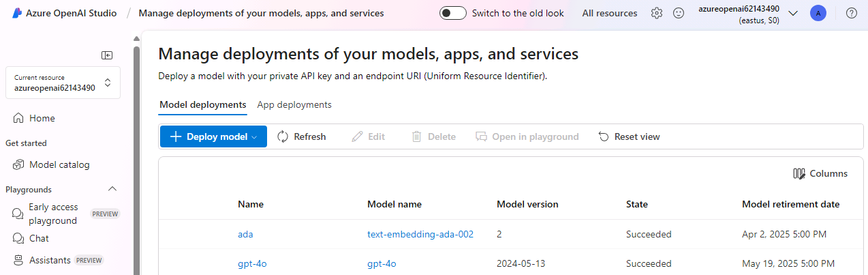Click the Refresh circular arrows icon
This screenshot has width=868, height=275.
[283, 136]
